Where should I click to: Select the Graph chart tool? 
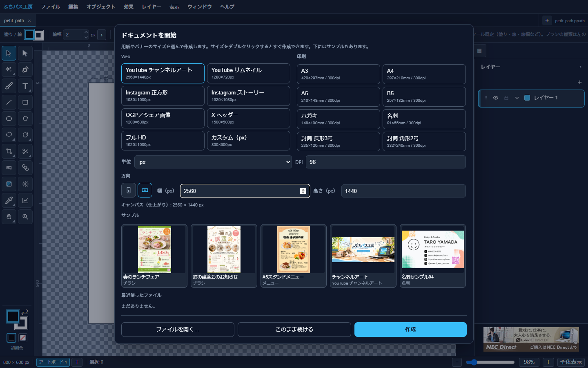click(25, 200)
